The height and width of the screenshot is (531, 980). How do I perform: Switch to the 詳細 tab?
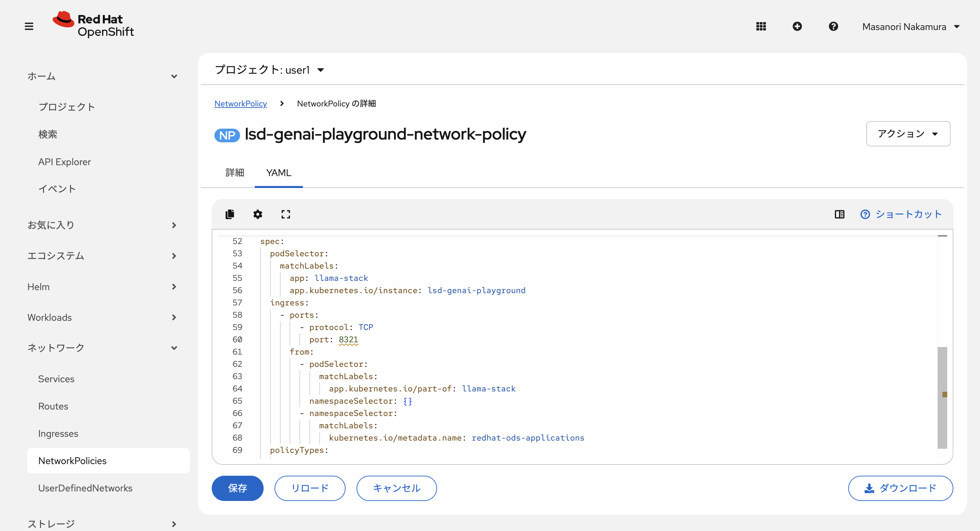click(235, 173)
